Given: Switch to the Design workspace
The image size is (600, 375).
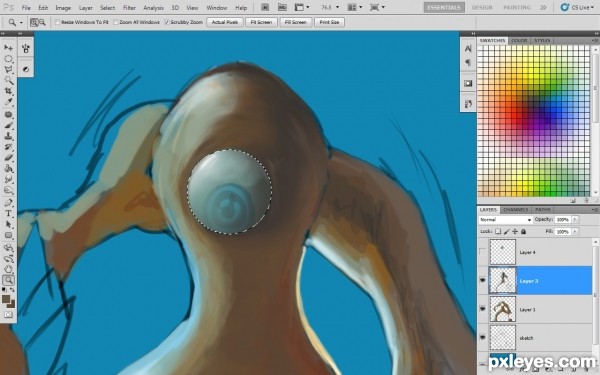Looking at the screenshot, I should pyautogui.click(x=482, y=7).
